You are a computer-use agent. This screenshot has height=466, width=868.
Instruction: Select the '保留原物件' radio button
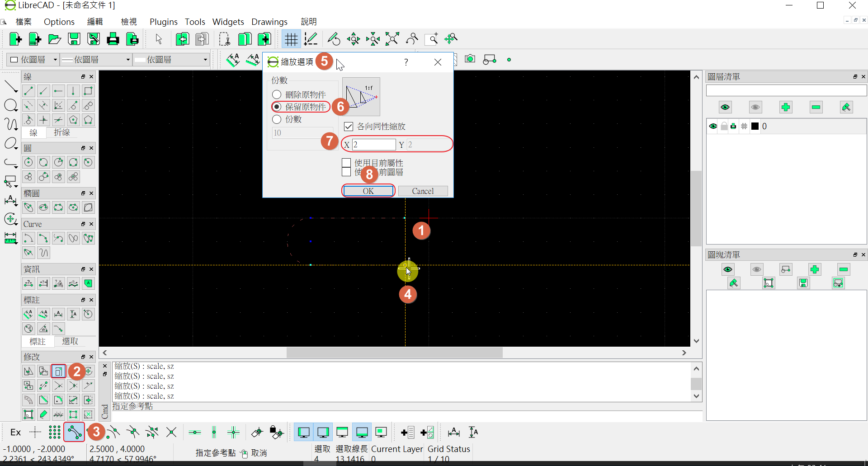click(277, 107)
